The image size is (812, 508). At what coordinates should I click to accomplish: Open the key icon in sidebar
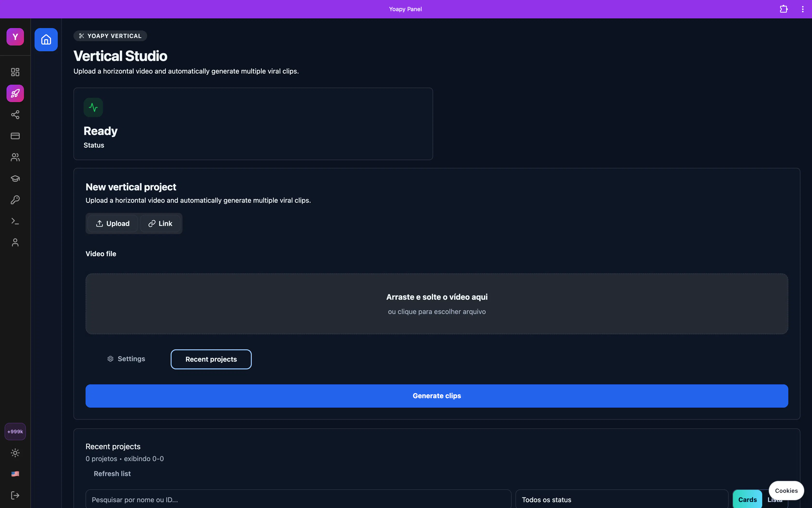pos(15,200)
